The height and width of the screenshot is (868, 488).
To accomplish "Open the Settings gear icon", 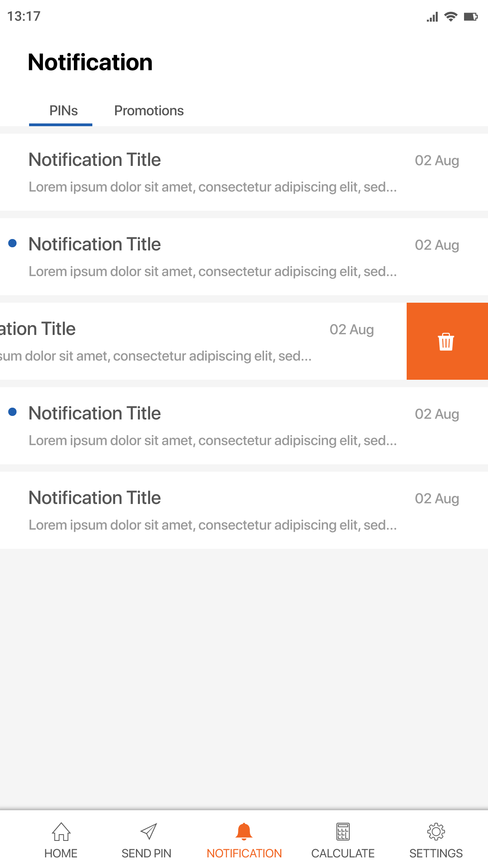I will point(436,831).
